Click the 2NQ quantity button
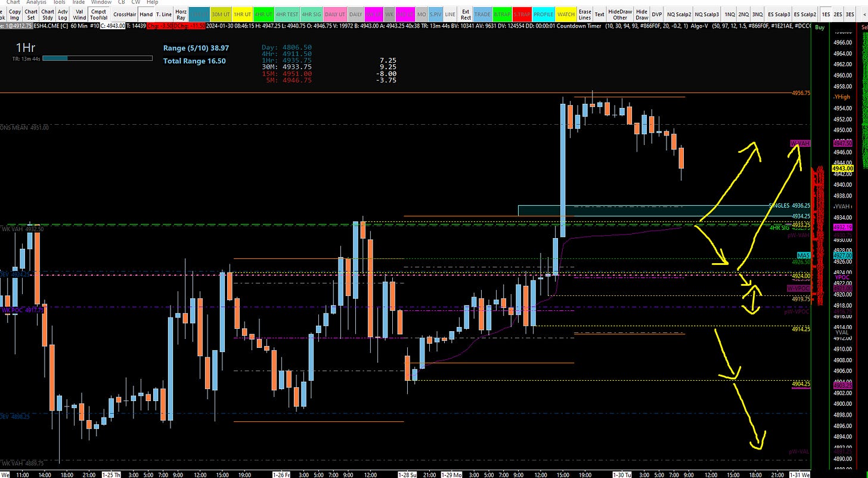The height and width of the screenshot is (478, 868). click(743, 14)
